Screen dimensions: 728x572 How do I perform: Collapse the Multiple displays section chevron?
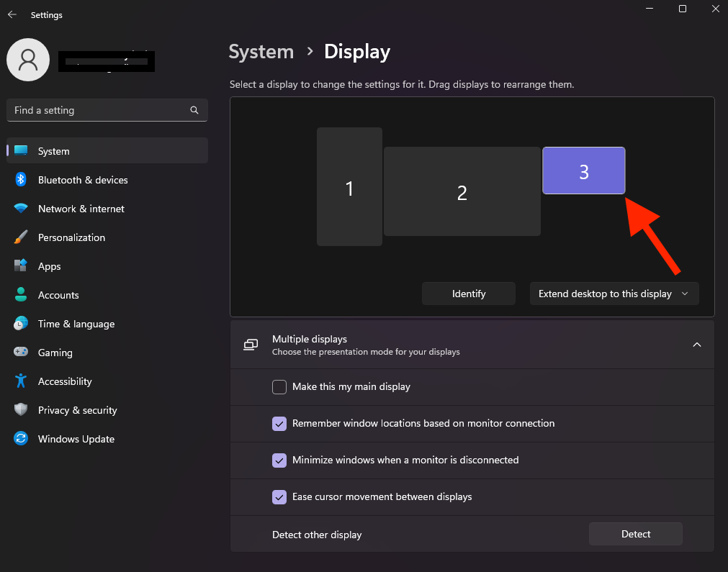pyautogui.click(x=696, y=345)
